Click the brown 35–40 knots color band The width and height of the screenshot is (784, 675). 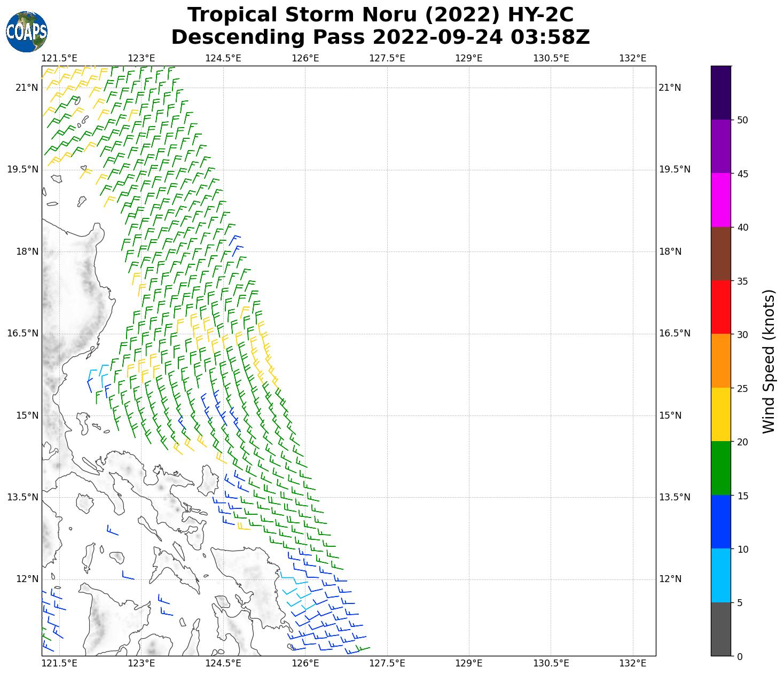point(720,254)
